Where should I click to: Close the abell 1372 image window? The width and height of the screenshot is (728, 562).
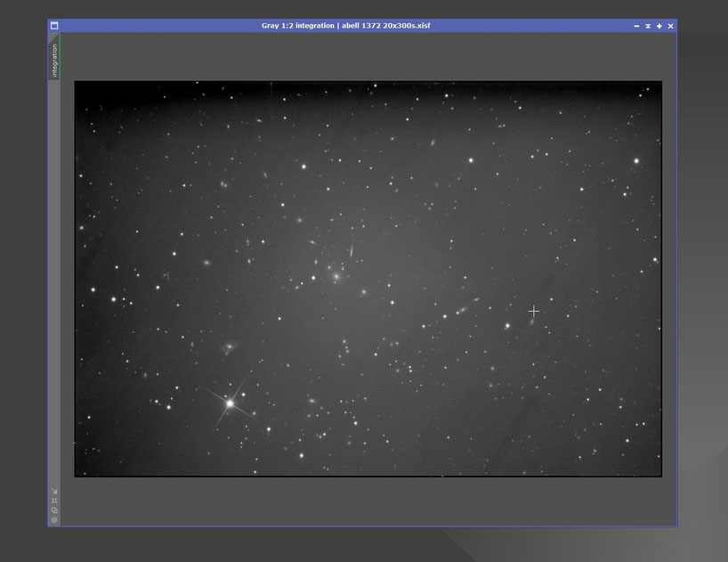click(x=670, y=26)
